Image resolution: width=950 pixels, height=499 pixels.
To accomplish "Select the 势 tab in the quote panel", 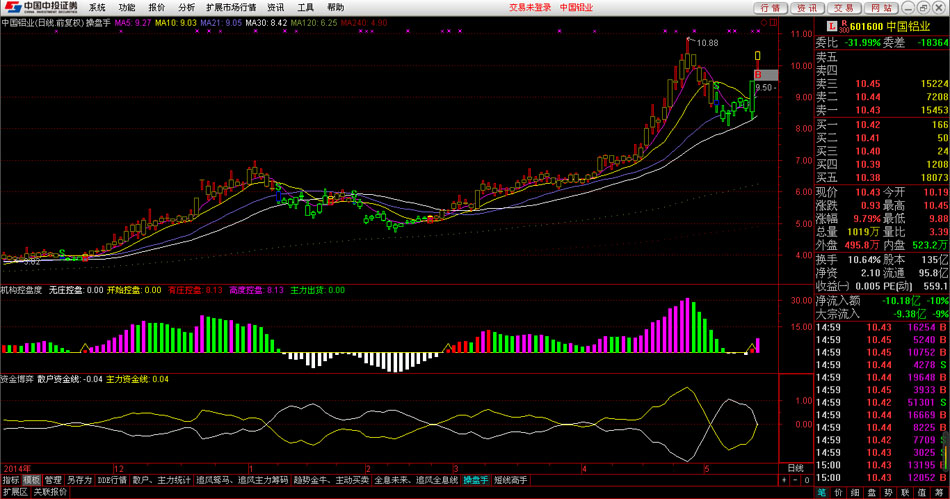I will pyautogui.click(x=888, y=492).
